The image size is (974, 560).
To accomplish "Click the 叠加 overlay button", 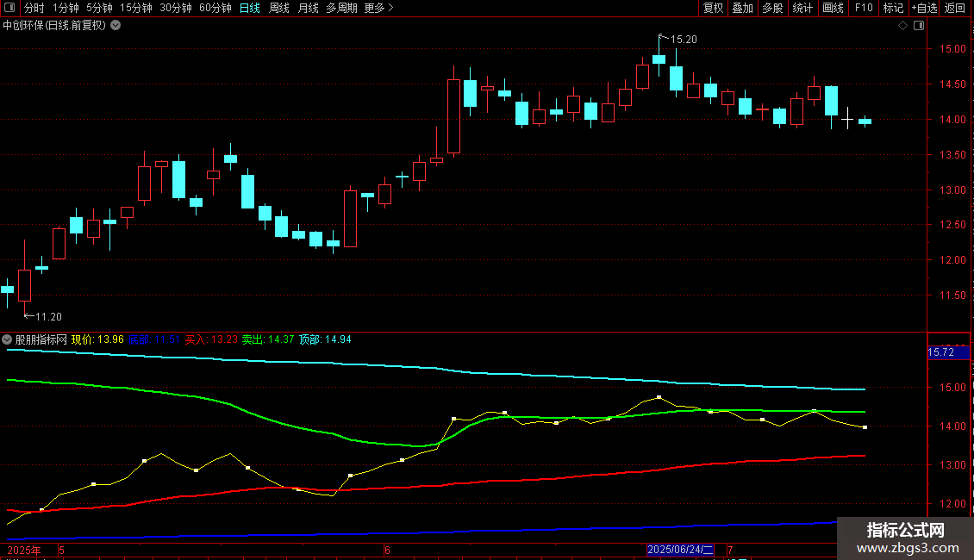I will [742, 8].
